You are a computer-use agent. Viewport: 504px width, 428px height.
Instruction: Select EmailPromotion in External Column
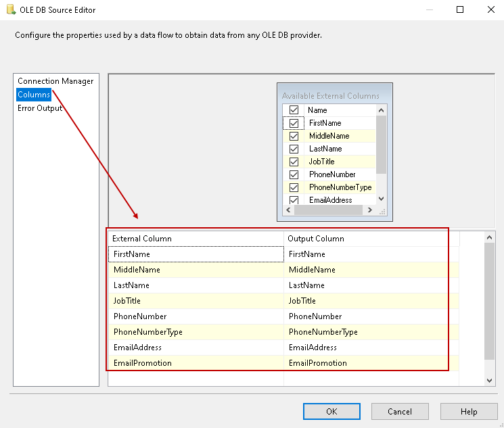[196, 363]
